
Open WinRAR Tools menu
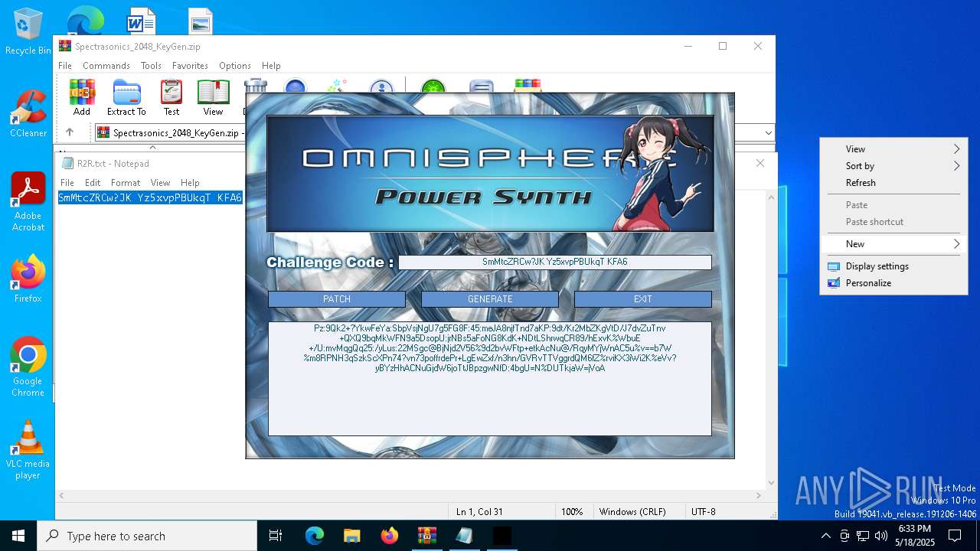click(x=151, y=66)
